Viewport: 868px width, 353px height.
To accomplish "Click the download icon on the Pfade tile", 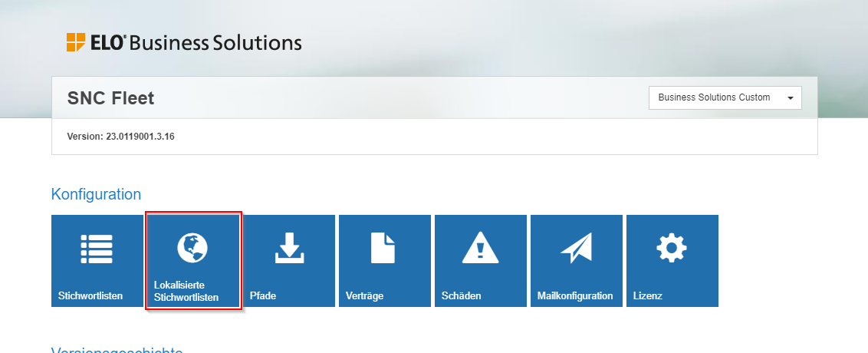I will [x=288, y=248].
